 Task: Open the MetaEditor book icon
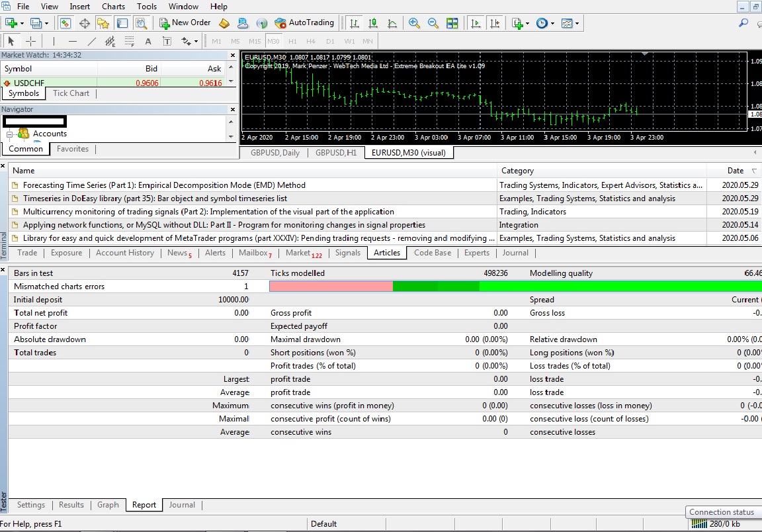(224, 23)
